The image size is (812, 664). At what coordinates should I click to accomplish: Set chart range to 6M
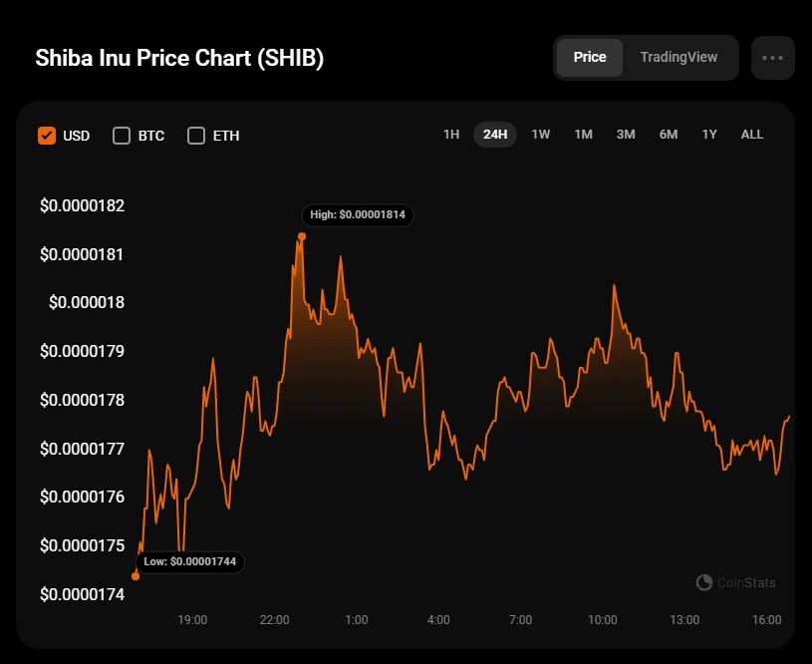pos(669,135)
